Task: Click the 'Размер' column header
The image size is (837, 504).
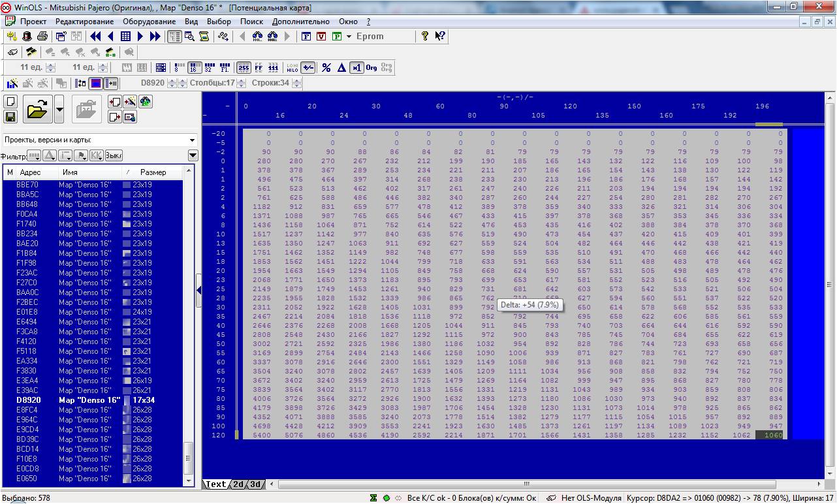Action: click(x=153, y=172)
